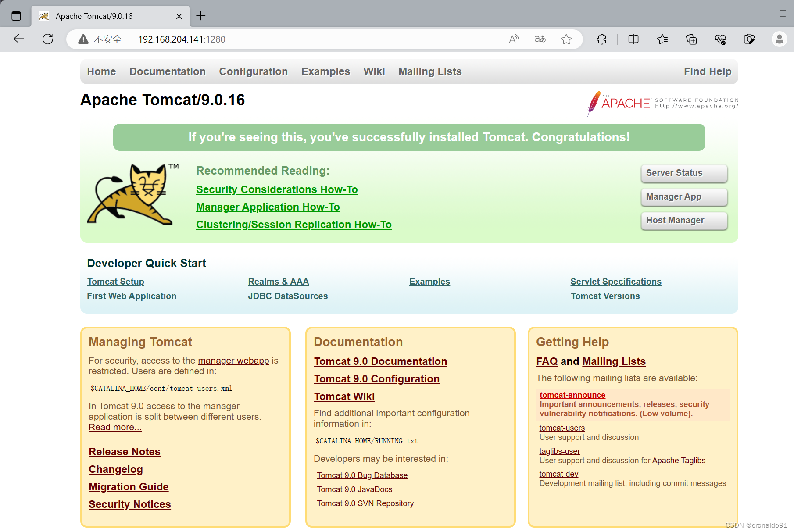Open the Migration Guide link

(129, 487)
